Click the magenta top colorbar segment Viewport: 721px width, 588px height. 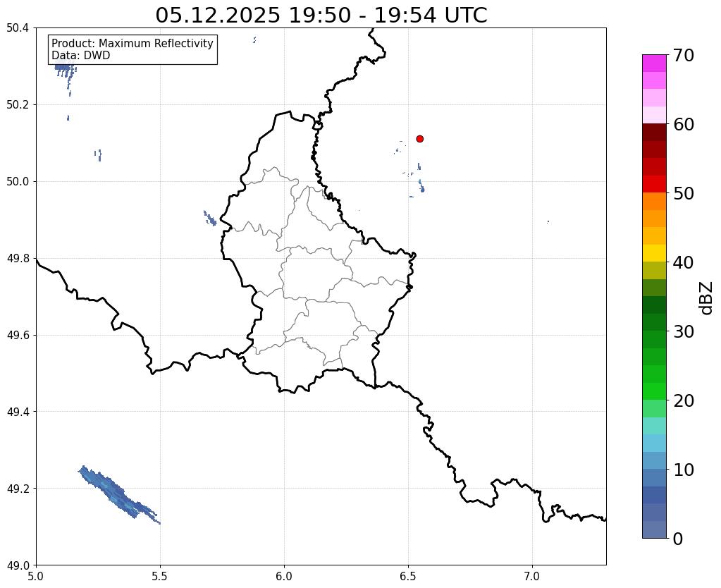(x=654, y=63)
